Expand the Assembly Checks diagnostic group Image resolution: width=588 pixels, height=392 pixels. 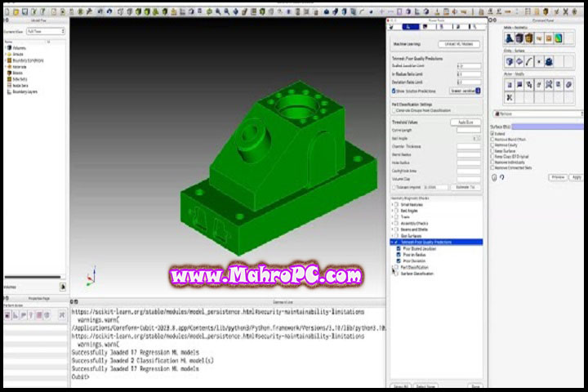point(392,223)
